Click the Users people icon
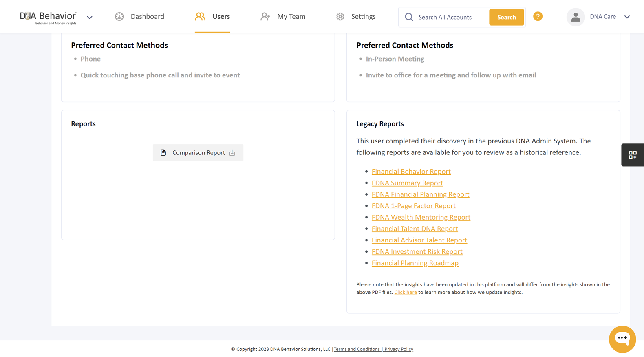This screenshot has width=644, height=357. [200, 16]
